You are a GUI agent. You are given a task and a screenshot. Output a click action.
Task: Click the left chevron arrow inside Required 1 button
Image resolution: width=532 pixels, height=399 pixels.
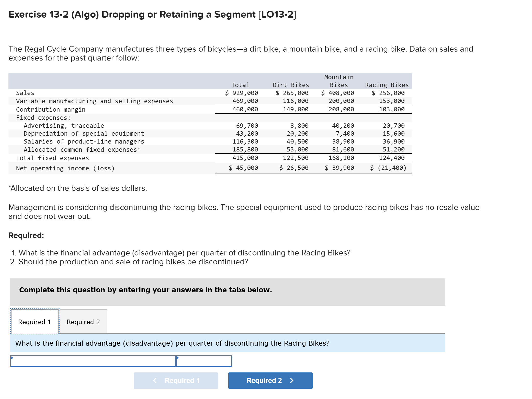point(155,380)
